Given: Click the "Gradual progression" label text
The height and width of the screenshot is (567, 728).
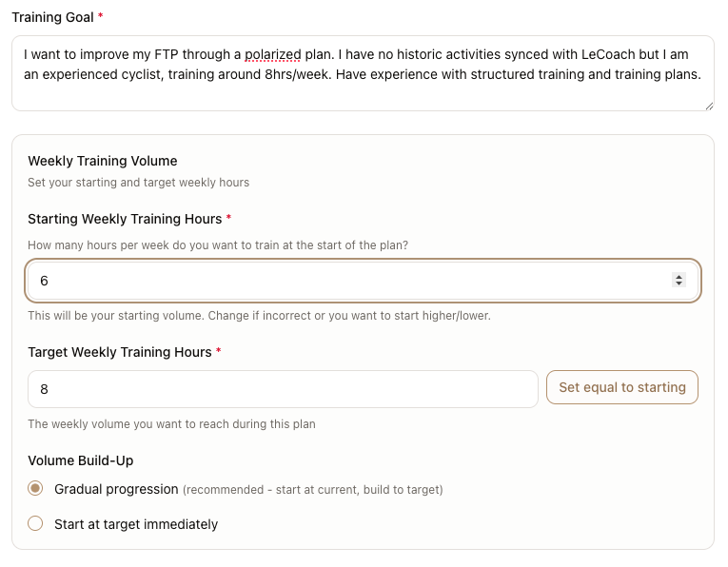Looking at the screenshot, I should point(116,489).
